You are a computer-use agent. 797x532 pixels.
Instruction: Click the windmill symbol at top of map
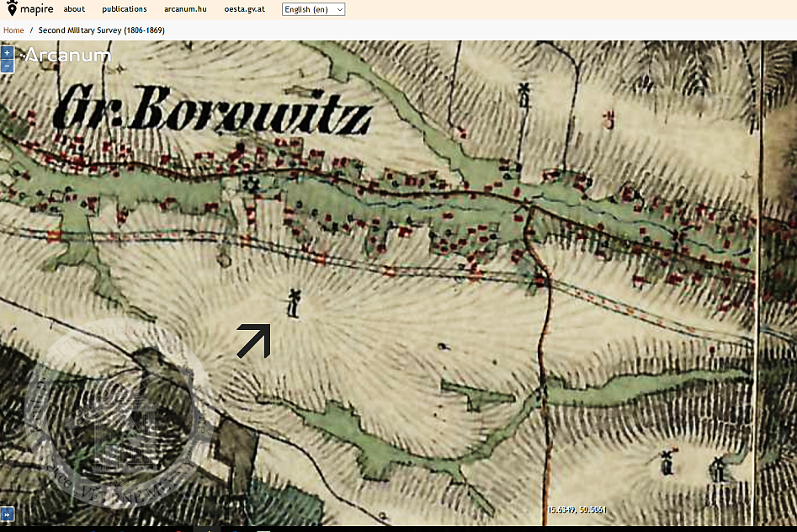[524, 94]
